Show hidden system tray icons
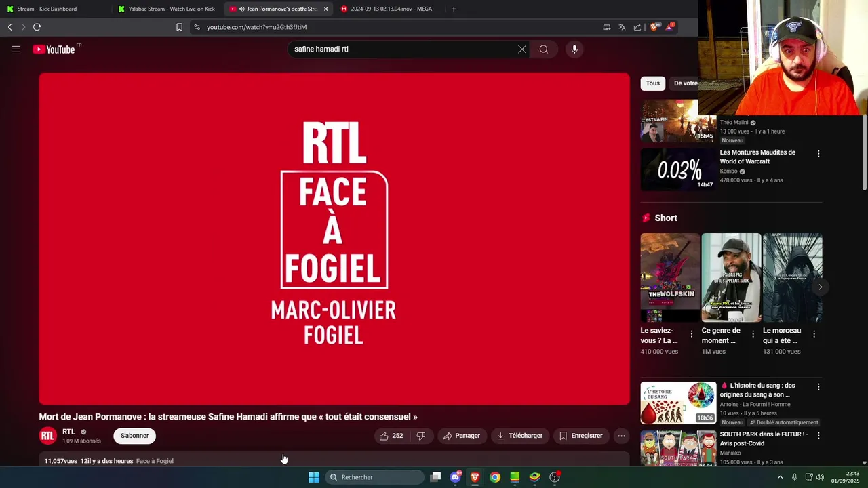Screen dimensions: 868x488 (x=780, y=477)
